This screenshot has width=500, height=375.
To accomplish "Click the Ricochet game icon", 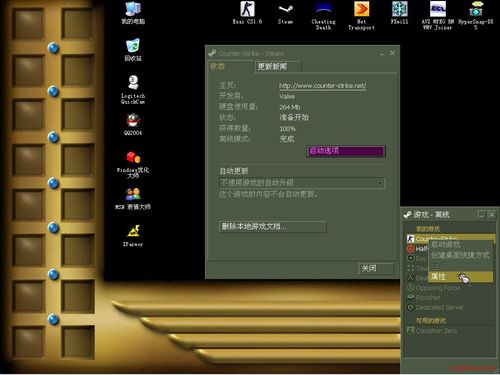I will (411, 297).
